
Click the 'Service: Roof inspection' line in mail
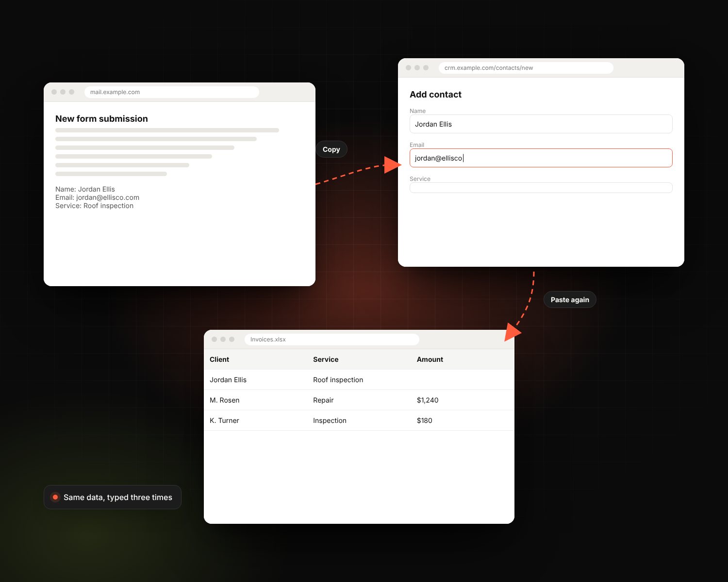pyautogui.click(x=94, y=206)
